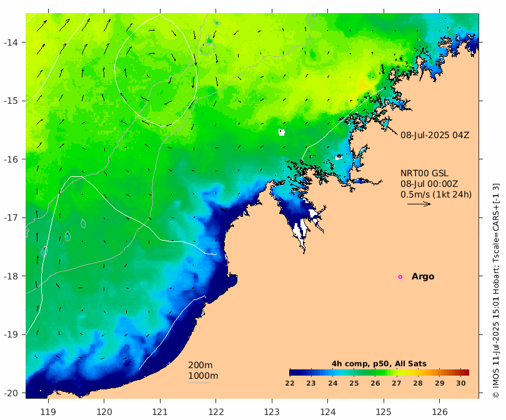
Task: Click the '0.5m/s (1kt 24h)' text
Action: tap(436, 194)
